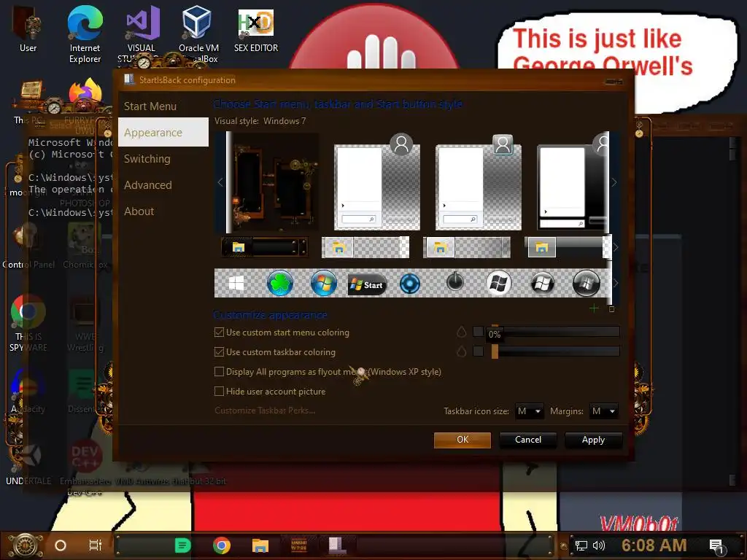Open the Start Menu settings tab

point(163,106)
